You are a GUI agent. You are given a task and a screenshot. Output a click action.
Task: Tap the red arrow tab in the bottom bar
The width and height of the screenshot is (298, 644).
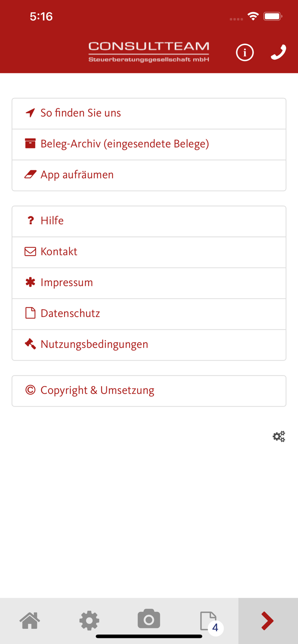click(268, 620)
